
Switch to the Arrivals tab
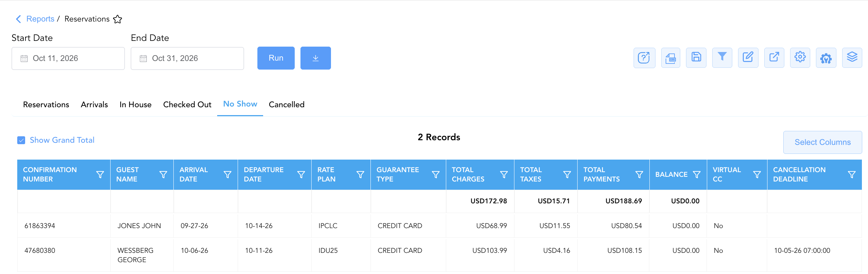click(94, 104)
